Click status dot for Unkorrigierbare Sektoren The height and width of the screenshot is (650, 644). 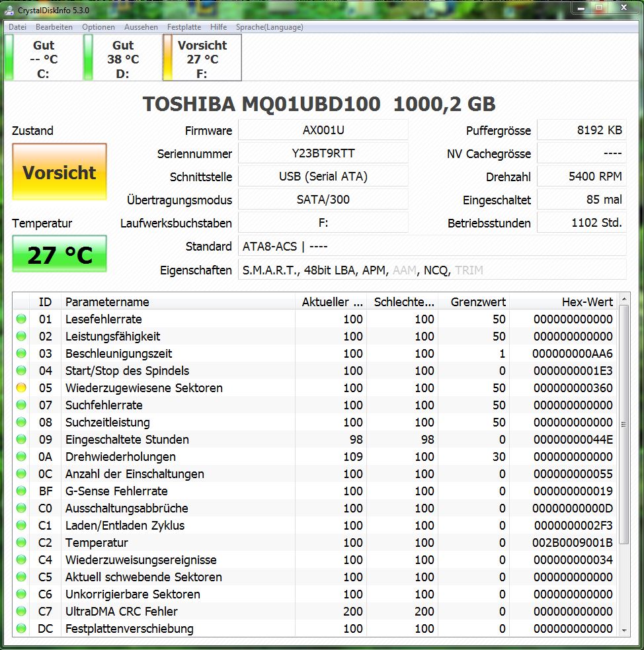[x=21, y=594]
